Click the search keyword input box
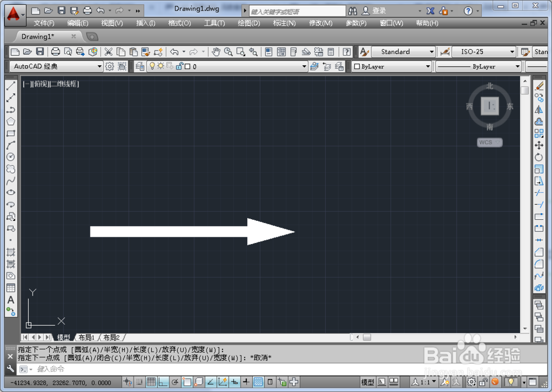The height and width of the screenshot is (392, 552). [x=297, y=12]
